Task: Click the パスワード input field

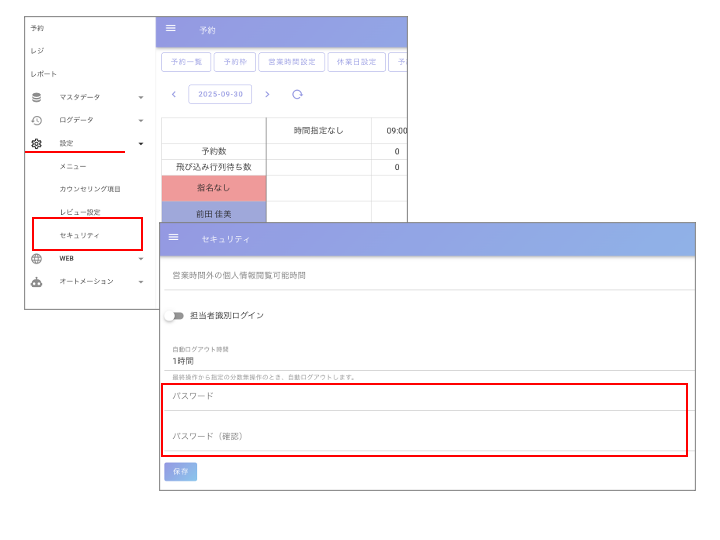Action: 425,397
